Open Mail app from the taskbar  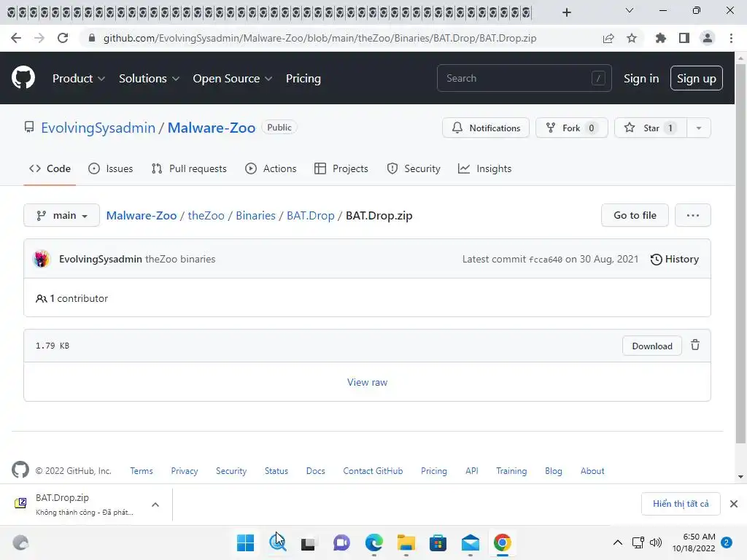[x=471, y=542]
